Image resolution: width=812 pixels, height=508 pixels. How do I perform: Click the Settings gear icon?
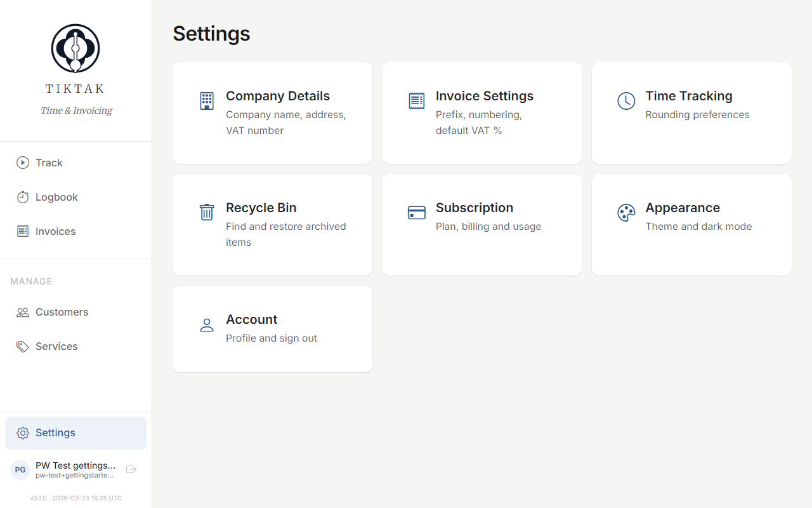pos(23,432)
